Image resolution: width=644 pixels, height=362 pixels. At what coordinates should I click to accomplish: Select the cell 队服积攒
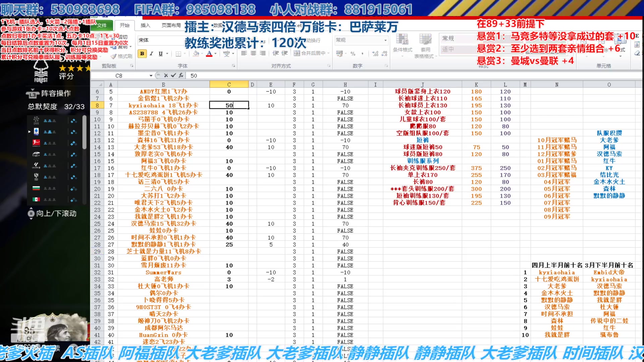[x=609, y=133]
